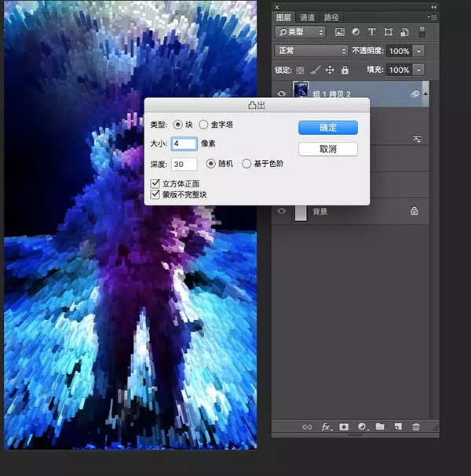Select the 基于色阶 radio button

click(246, 164)
